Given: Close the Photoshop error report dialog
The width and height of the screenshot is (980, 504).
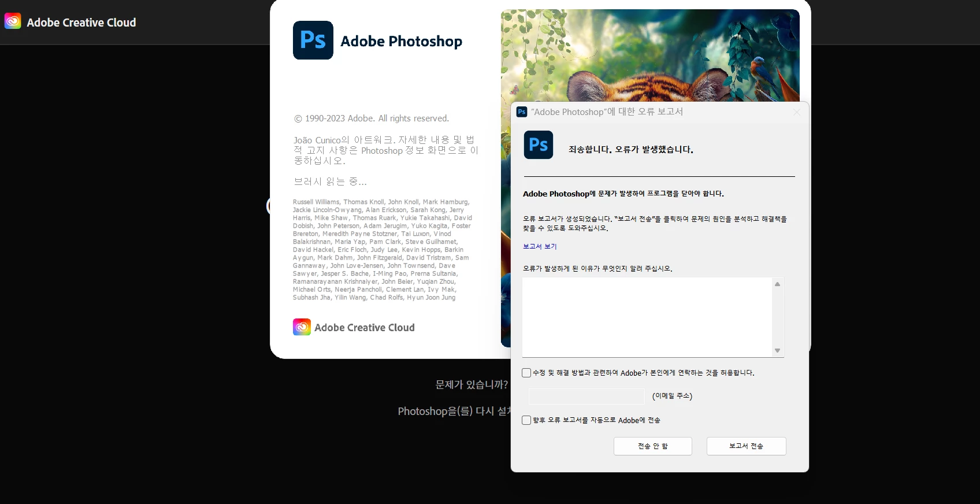Looking at the screenshot, I should 797,112.
